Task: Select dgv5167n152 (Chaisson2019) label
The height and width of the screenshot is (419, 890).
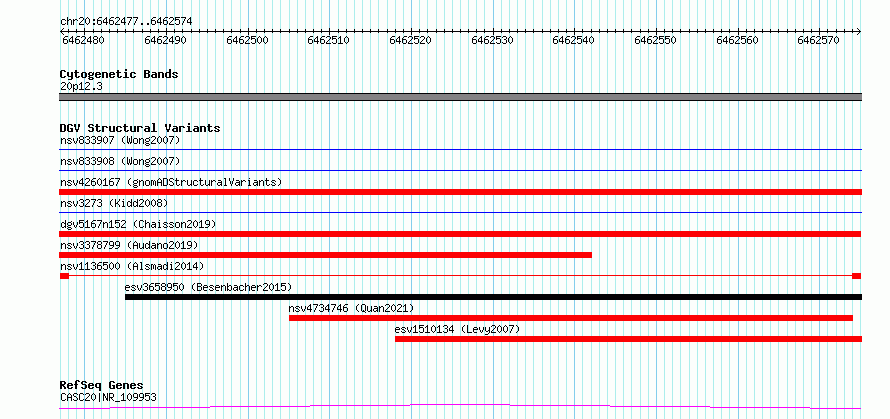Action: pyautogui.click(x=138, y=224)
